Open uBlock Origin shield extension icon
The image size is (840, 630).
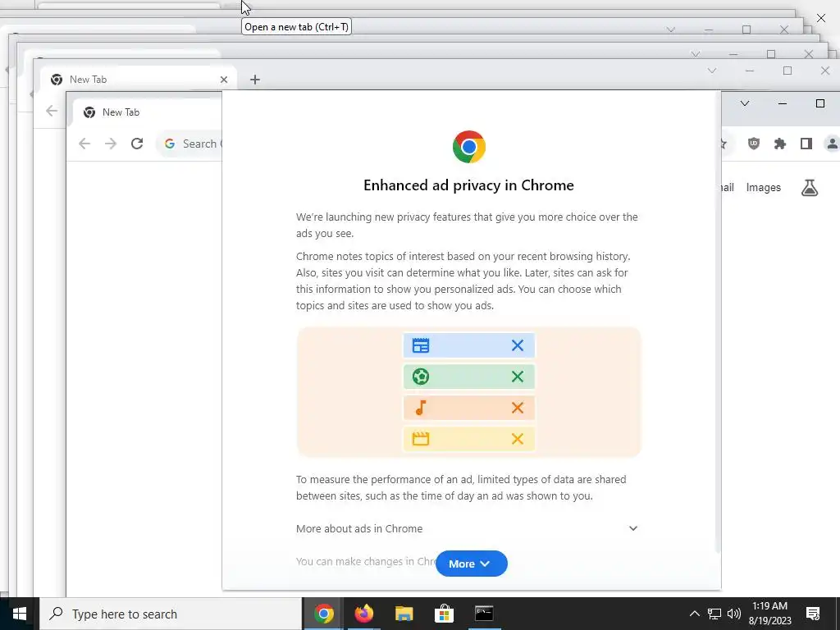[x=754, y=144]
